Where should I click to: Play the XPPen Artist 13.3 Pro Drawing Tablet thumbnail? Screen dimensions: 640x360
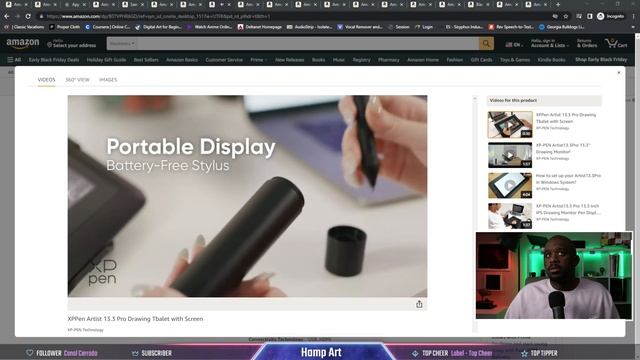coord(510,124)
